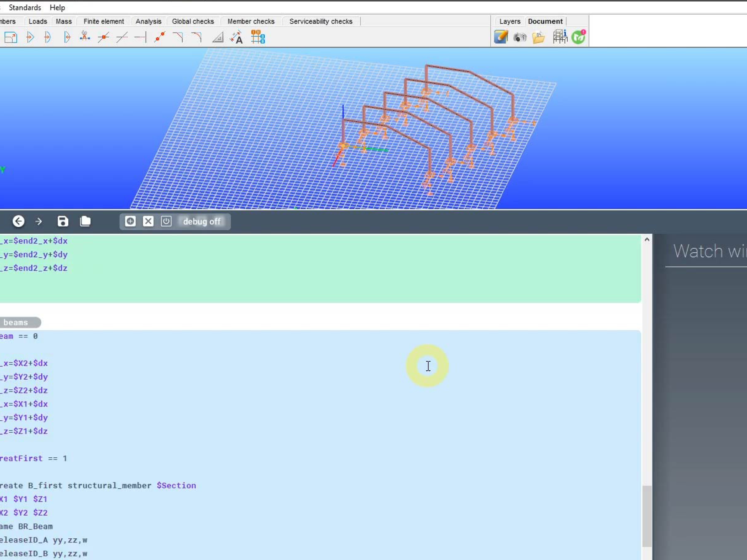Open the folder with bag icon
The width and height of the screenshot is (747, 560).
click(538, 37)
